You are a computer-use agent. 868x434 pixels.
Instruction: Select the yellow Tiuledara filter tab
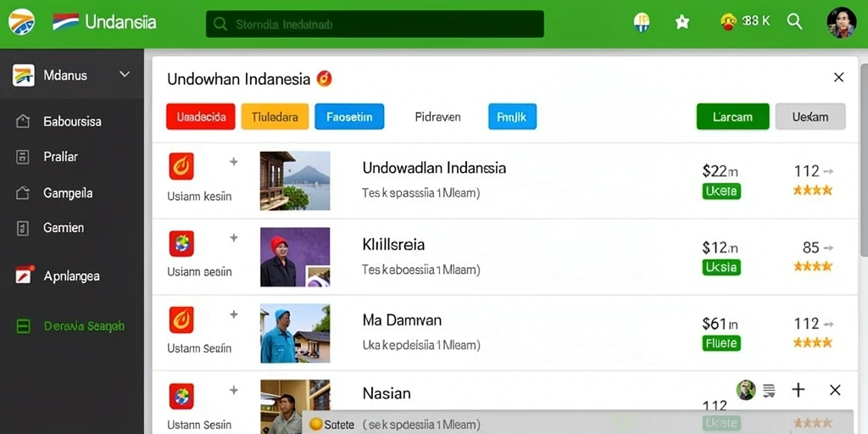[x=275, y=117]
